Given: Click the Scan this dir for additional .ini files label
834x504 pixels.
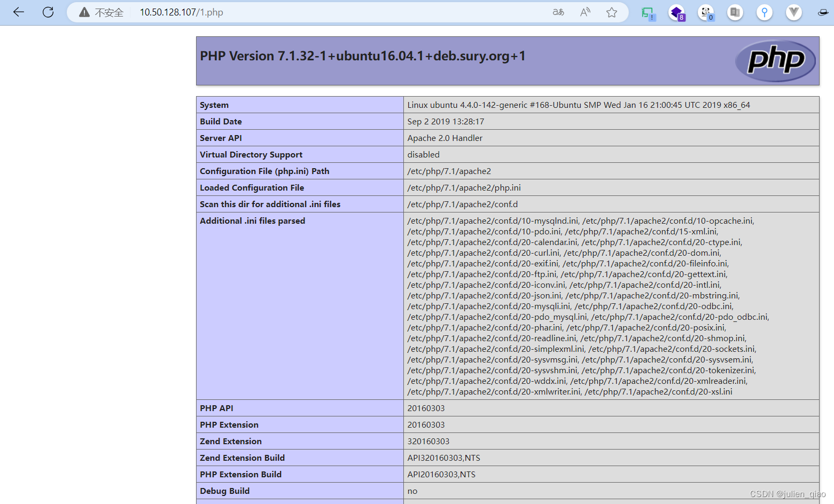Looking at the screenshot, I should coord(270,204).
